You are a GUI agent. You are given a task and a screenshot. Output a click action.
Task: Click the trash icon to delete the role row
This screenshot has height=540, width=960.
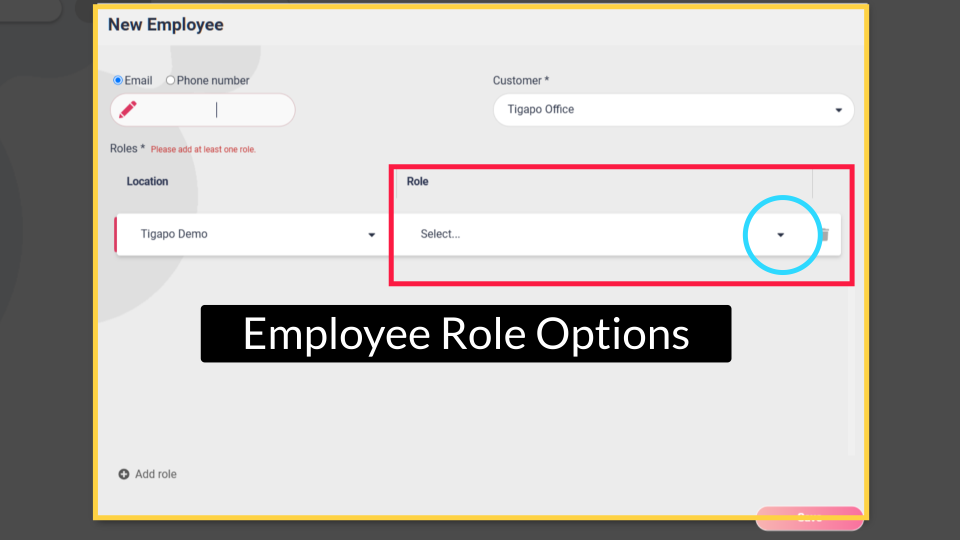(x=824, y=235)
